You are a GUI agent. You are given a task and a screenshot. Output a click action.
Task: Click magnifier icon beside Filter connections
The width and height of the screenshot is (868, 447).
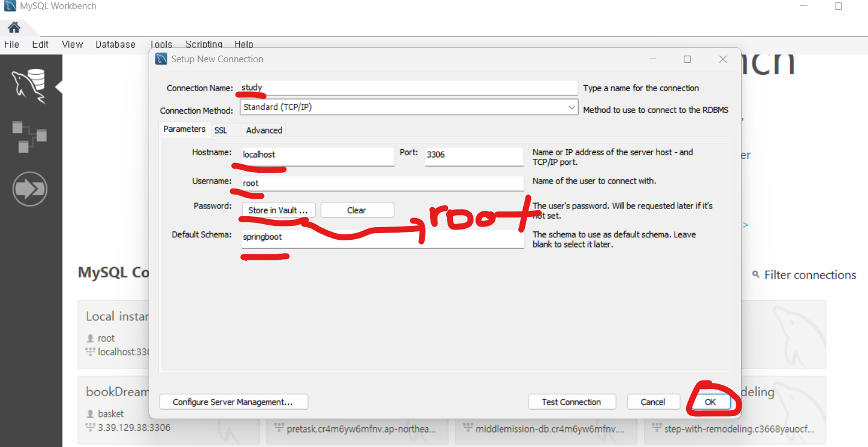click(x=756, y=275)
